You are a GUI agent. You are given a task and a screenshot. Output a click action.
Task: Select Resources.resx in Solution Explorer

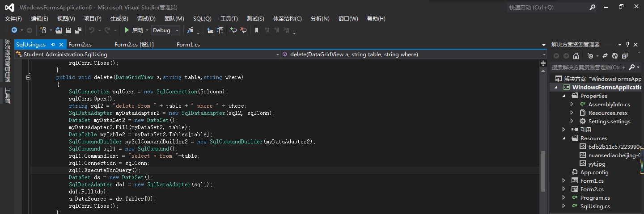tap(608, 113)
